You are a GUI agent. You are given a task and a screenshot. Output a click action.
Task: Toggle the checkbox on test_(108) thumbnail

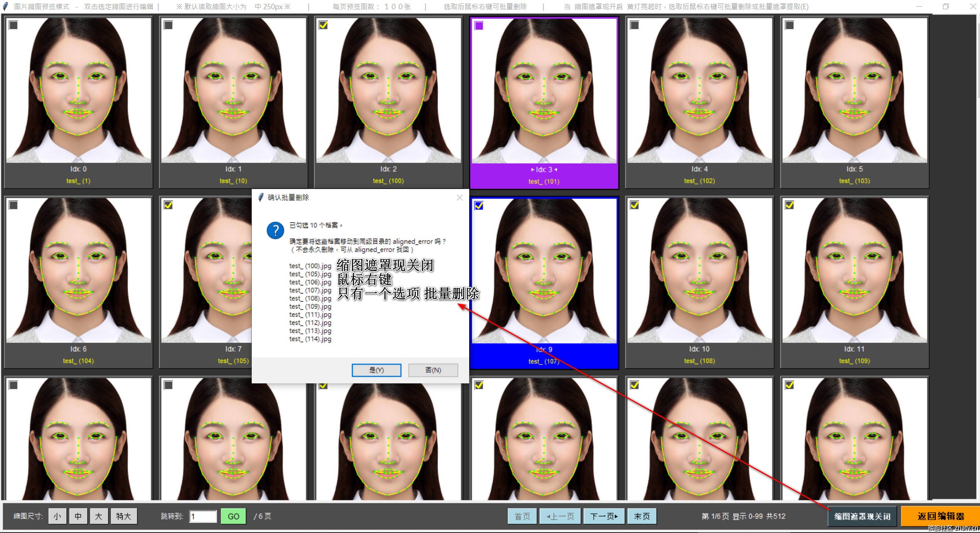[x=634, y=205]
